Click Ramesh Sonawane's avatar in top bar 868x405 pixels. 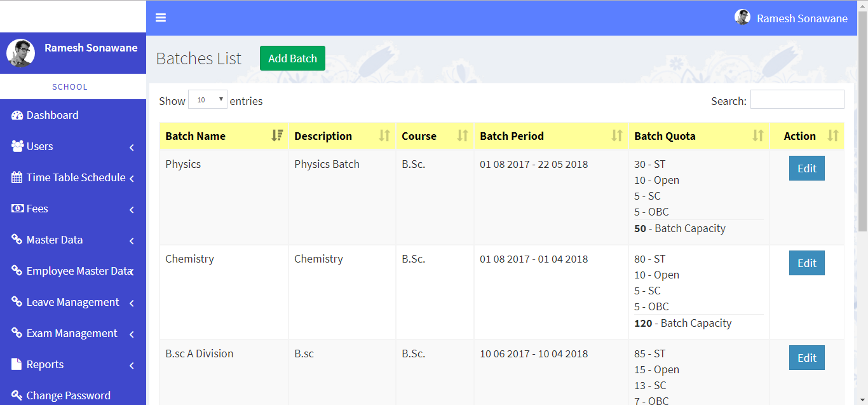(742, 17)
